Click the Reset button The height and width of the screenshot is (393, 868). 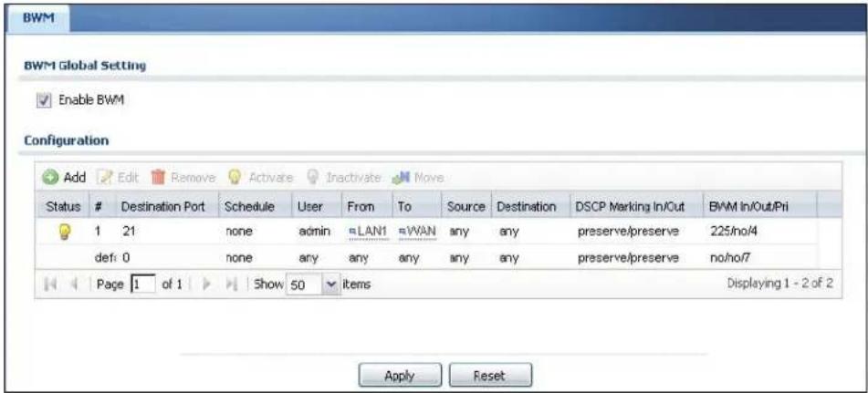tap(490, 376)
